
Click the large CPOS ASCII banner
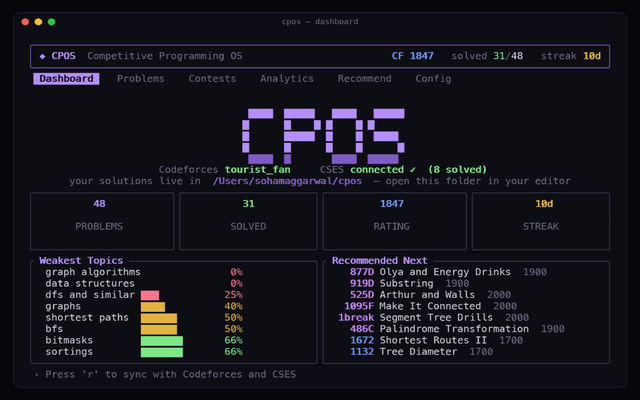pos(323,136)
